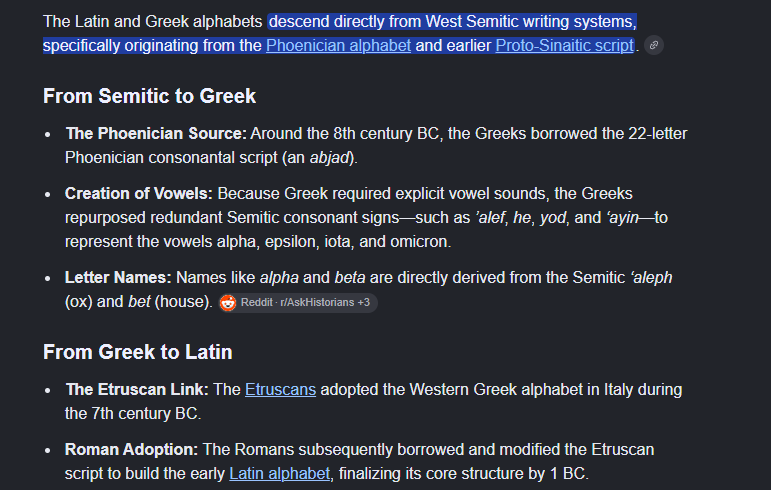Open the Latin alphabet link

tap(279, 474)
